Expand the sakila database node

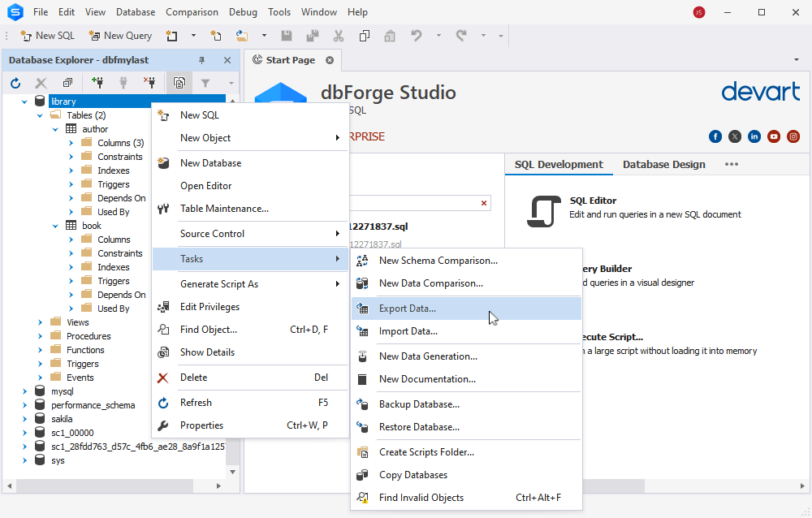pyautogui.click(x=24, y=419)
